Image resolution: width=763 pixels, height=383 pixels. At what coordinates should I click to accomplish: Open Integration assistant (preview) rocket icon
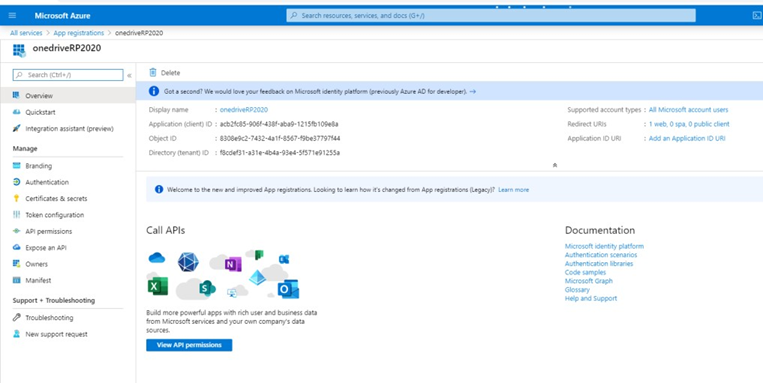pyautogui.click(x=17, y=128)
